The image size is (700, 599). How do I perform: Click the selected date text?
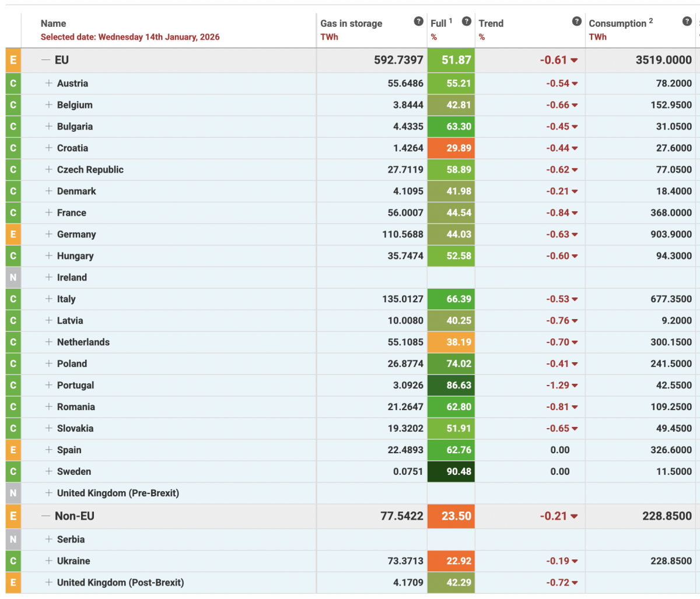pos(130,37)
